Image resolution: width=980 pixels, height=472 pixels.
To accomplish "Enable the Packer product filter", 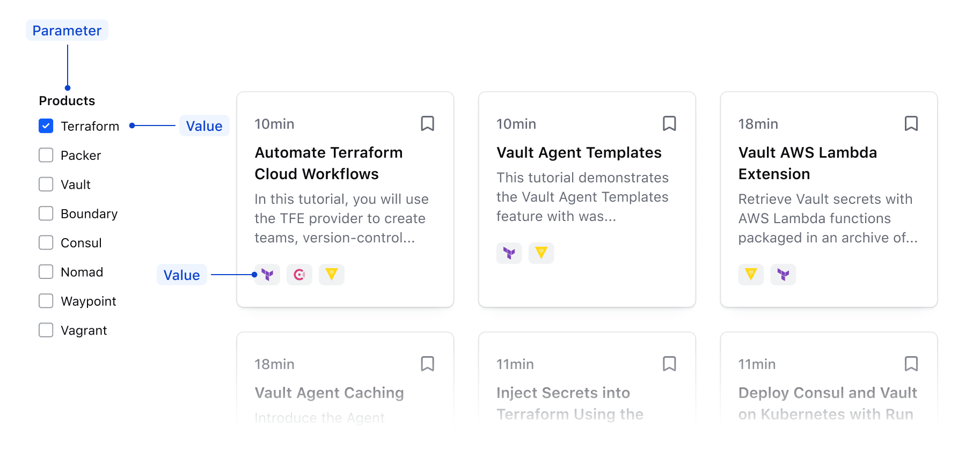I will (46, 156).
